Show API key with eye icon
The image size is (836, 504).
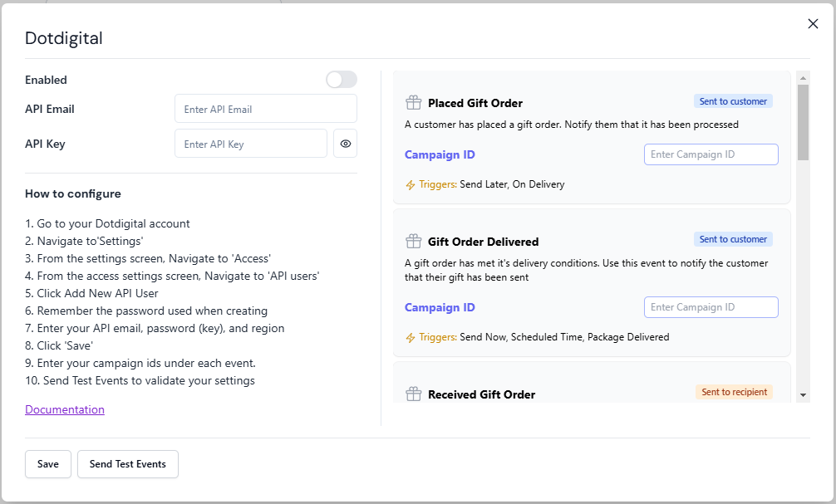click(x=346, y=144)
